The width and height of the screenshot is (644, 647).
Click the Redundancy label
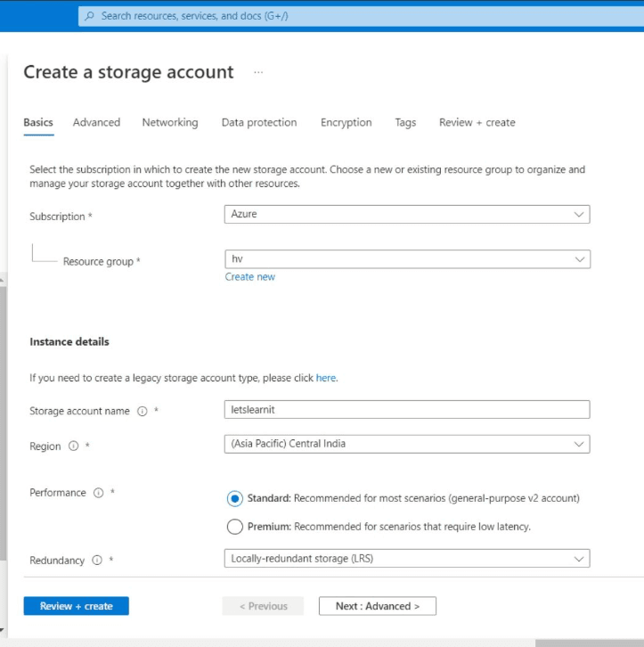pyautogui.click(x=57, y=561)
